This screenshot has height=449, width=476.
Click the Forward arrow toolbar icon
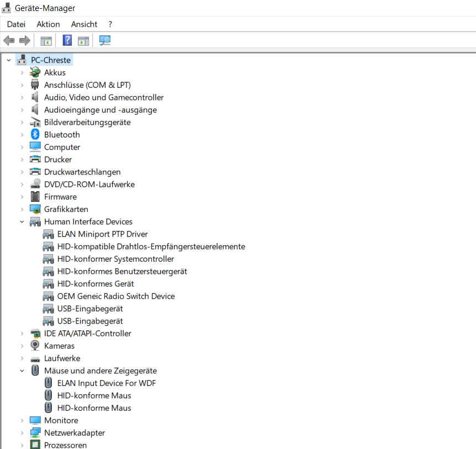tap(24, 40)
